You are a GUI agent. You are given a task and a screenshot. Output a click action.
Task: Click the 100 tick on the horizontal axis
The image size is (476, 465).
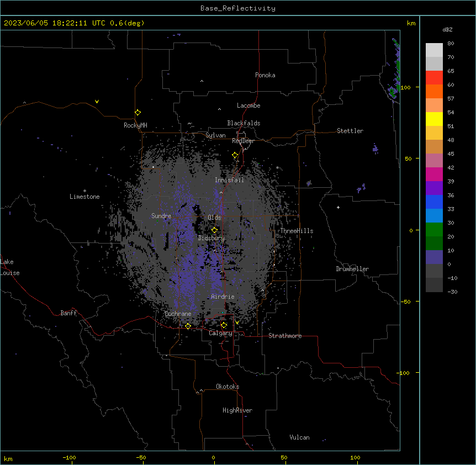(355, 457)
